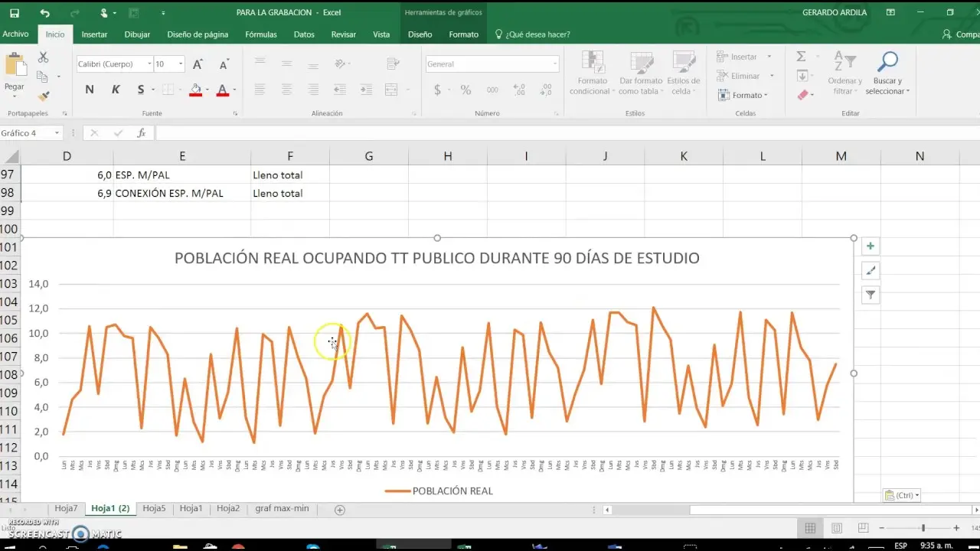This screenshot has width=980, height=551.
Task: Toggle chart styles with the brush button
Action: [x=870, y=270]
